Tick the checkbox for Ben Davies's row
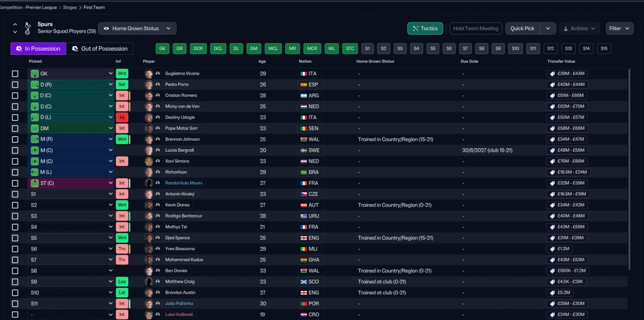This screenshot has width=644, height=320. [x=15, y=271]
